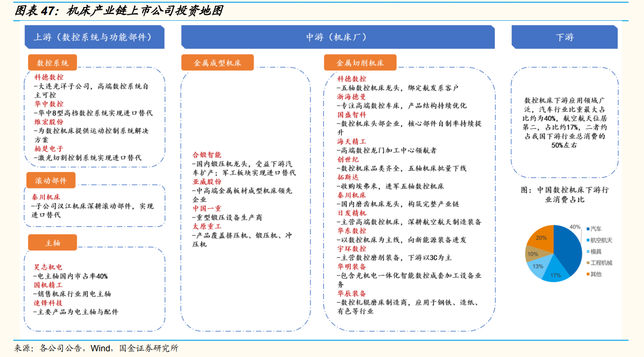Click company name 日发精机

[352, 213]
